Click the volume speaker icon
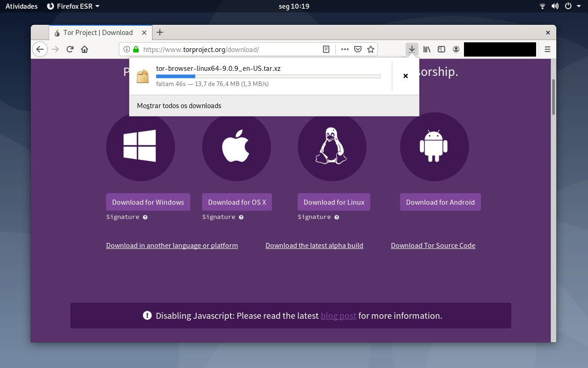Image resolution: width=588 pixels, height=368 pixels. pyautogui.click(x=555, y=6)
